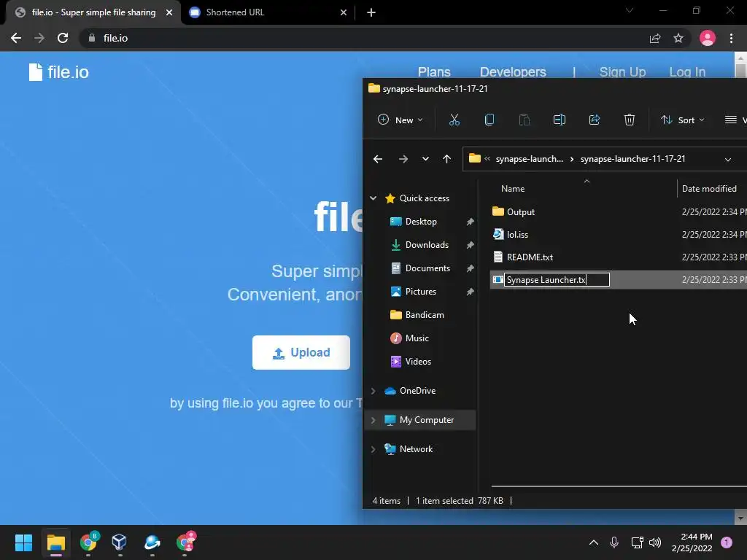This screenshot has height=560, width=747.
Task: Close the file.io tab
Action: coord(169,12)
